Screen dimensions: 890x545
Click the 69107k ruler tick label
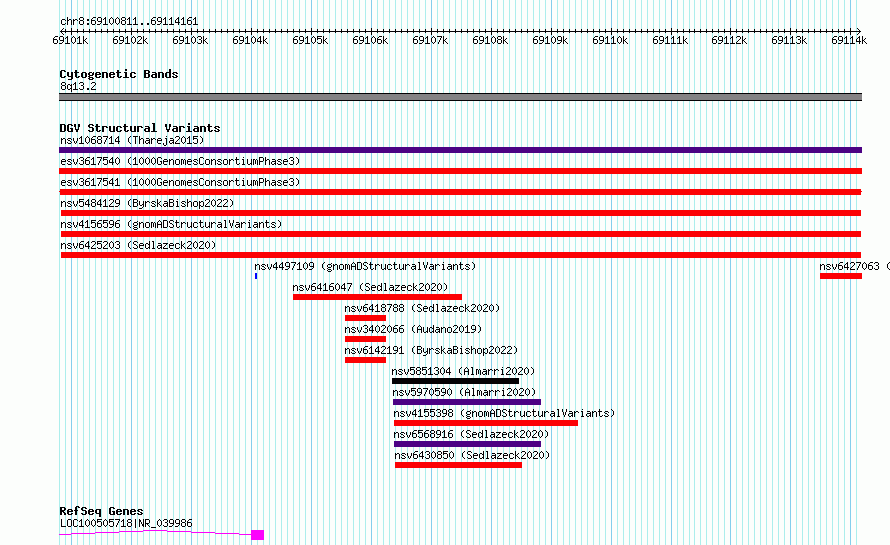click(x=430, y=40)
